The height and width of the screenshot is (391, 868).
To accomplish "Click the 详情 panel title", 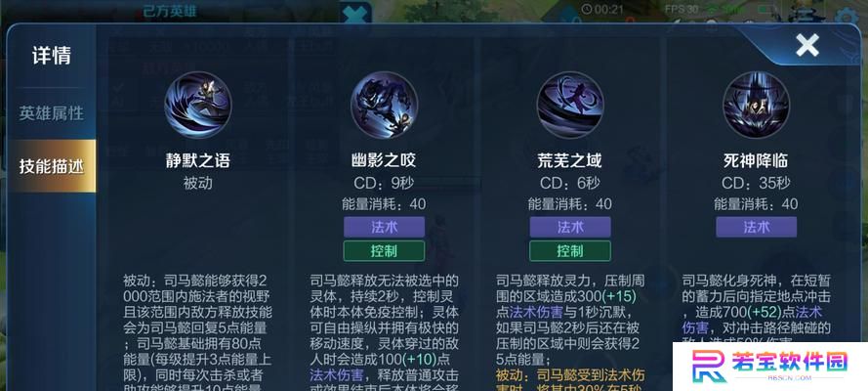I will 52,56.
